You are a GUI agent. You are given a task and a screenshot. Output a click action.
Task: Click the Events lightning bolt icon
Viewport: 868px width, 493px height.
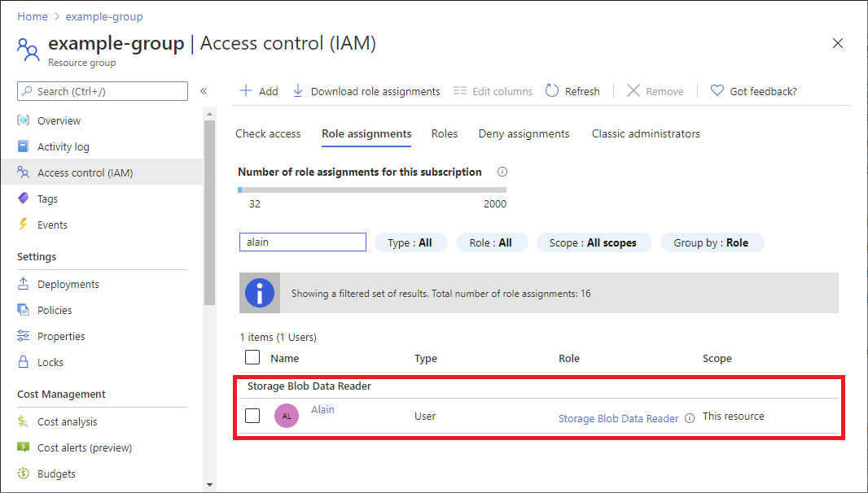[24, 224]
